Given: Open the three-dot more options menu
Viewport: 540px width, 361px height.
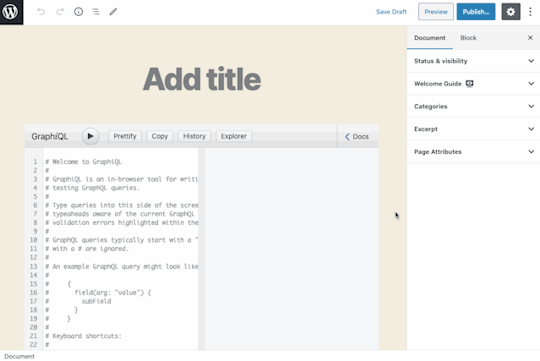Looking at the screenshot, I should tap(530, 12).
